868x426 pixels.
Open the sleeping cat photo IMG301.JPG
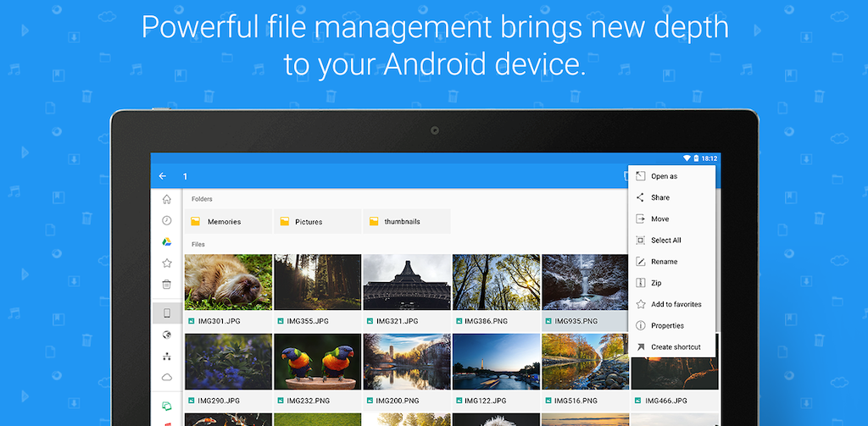(x=228, y=282)
